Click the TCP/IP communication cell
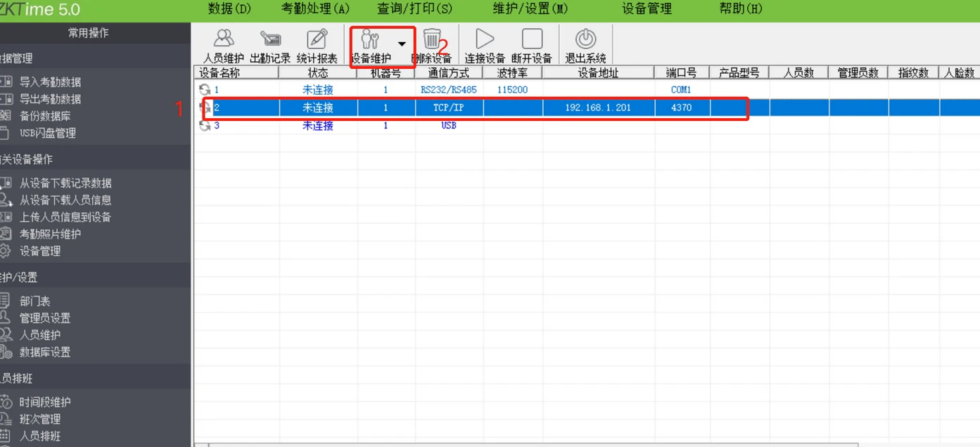980x447 pixels. click(x=449, y=108)
